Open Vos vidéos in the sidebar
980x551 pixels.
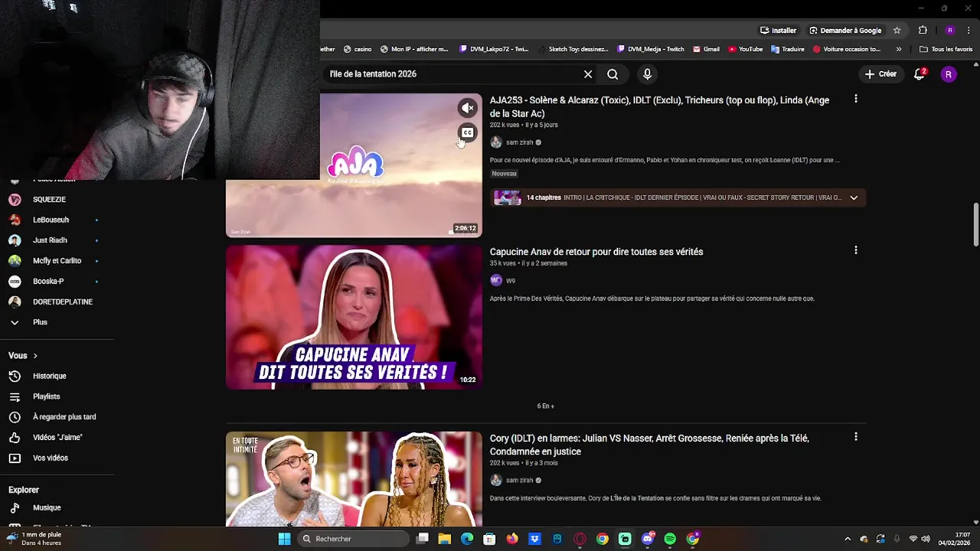click(x=51, y=458)
